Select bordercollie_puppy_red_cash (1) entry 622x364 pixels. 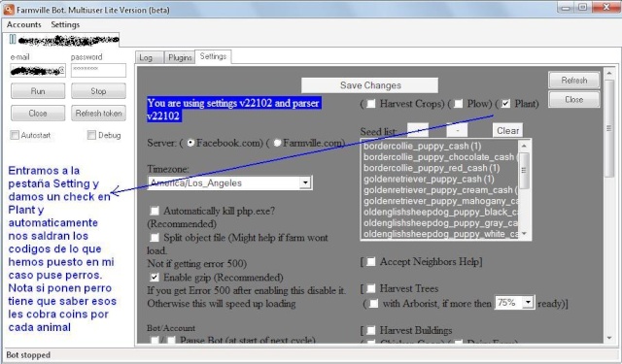click(432, 168)
